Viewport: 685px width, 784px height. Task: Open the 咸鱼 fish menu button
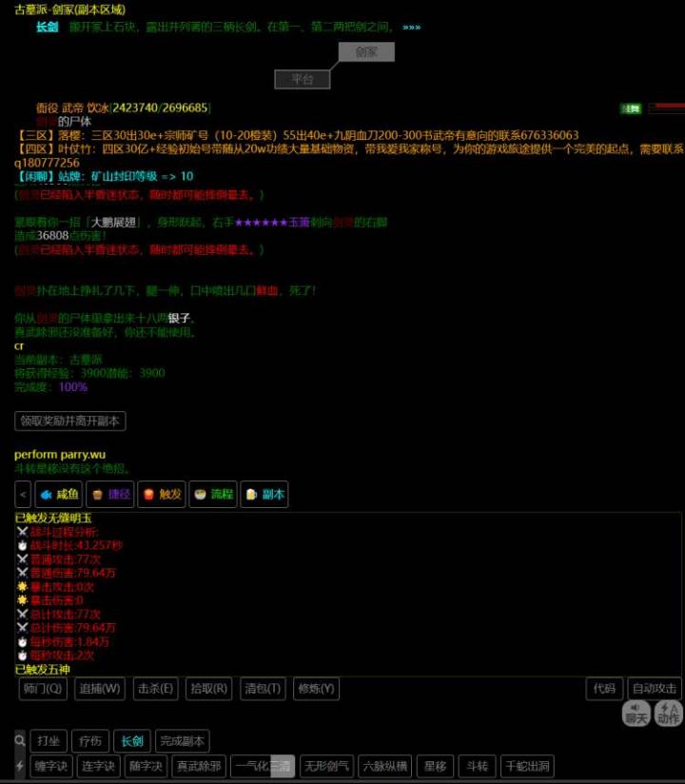coord(58,494)
